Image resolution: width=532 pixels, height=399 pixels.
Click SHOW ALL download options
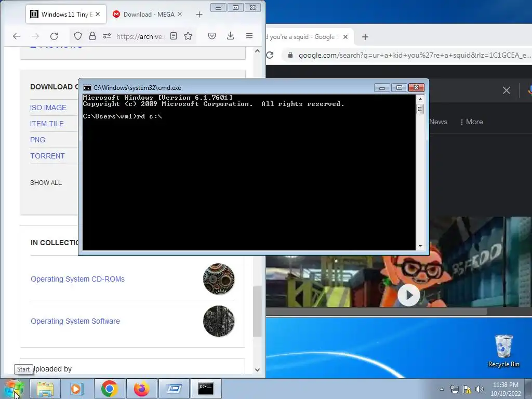coord(46,182)
